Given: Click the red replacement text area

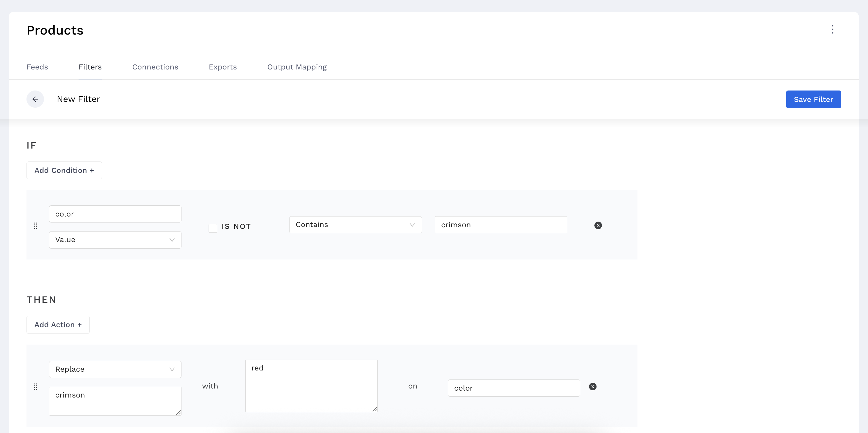Looking at the screenshot, I should click(311, 385).
